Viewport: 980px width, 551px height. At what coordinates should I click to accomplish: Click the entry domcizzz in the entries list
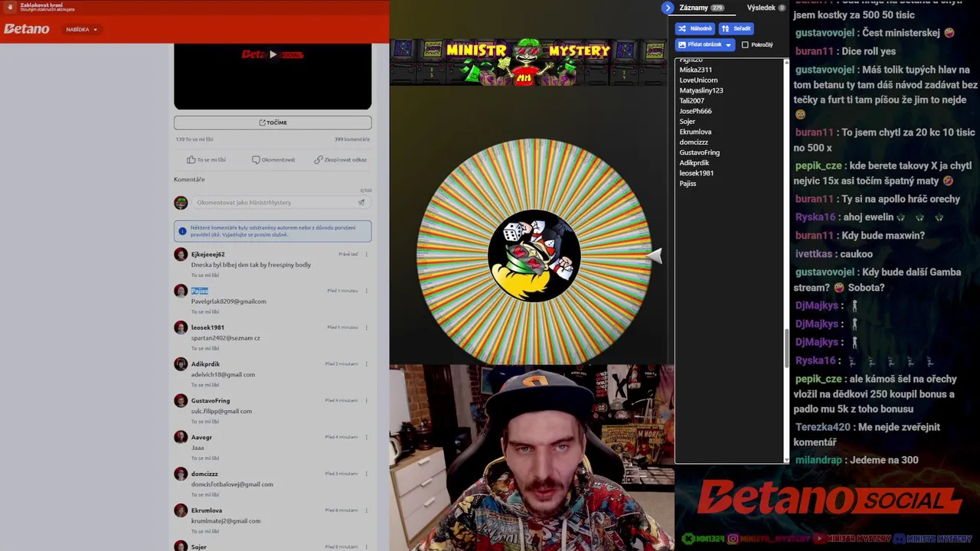[694, 142]
